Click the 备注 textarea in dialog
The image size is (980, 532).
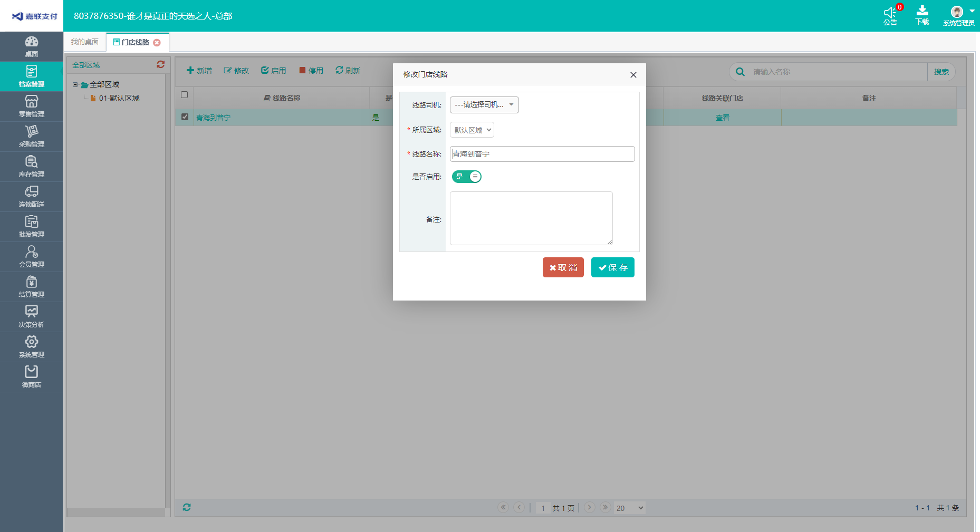pos(531,218)
